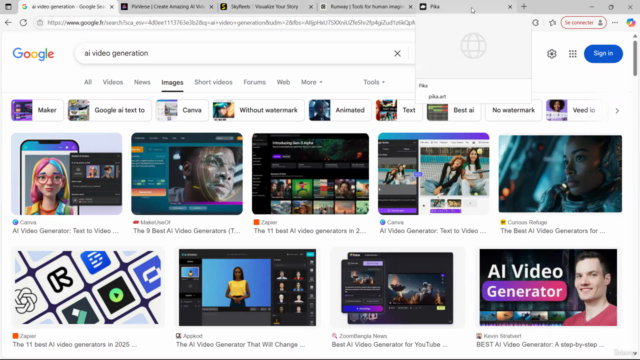Image resolution: width=640 pixels, height=360 pixels.
Task: Open 'The Best AI Video Generators for' link
Action: point(553,231)
